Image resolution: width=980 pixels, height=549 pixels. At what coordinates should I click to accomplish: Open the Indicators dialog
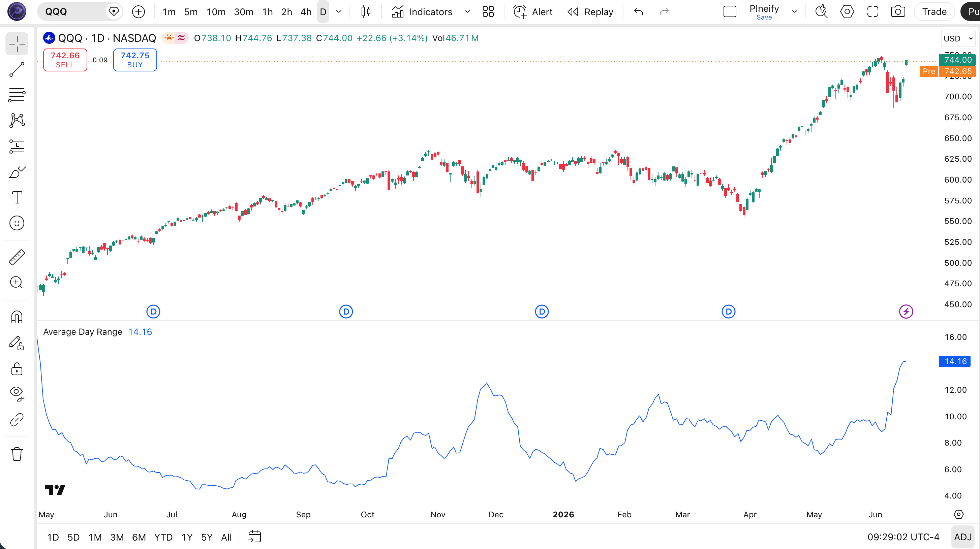pyautogui.click(x=422, y=12)
